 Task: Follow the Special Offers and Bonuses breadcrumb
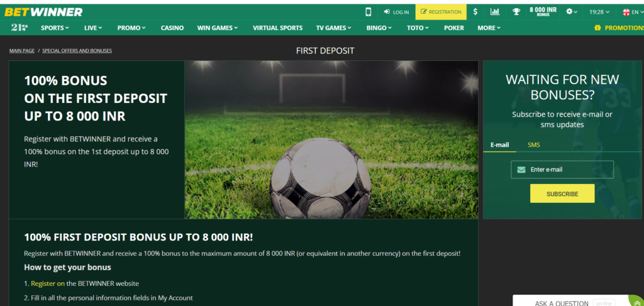(77, 50)
